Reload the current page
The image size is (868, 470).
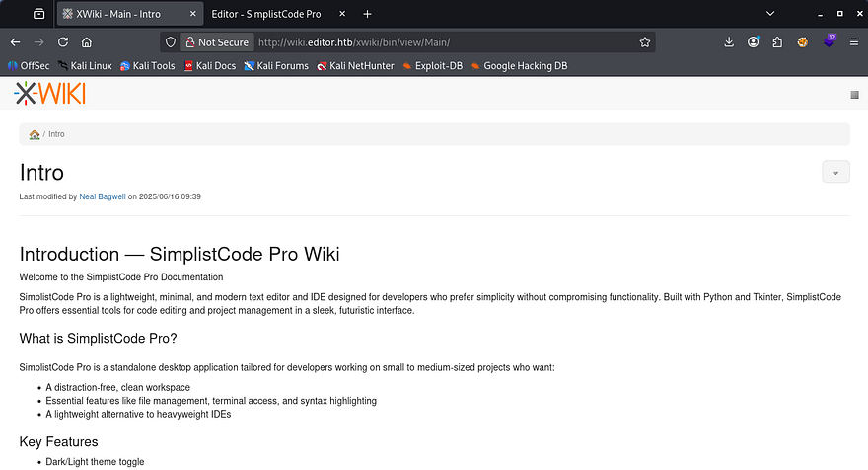click(63, 42)
